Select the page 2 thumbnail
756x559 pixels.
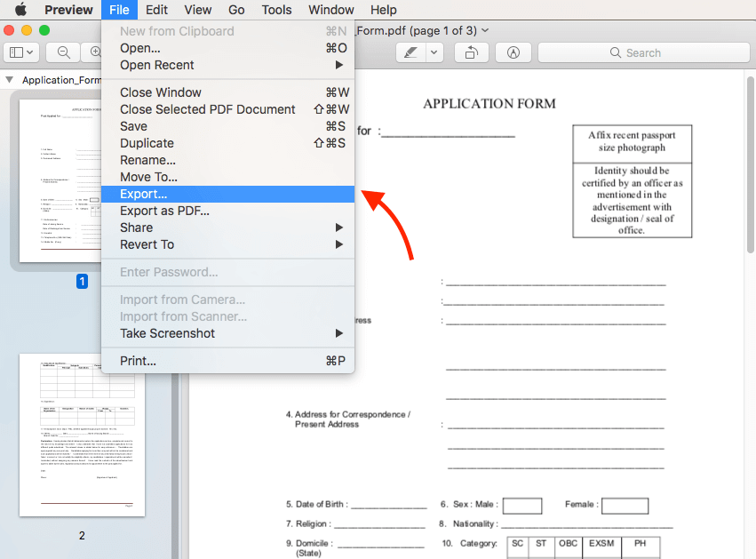[x=82, y=435]
